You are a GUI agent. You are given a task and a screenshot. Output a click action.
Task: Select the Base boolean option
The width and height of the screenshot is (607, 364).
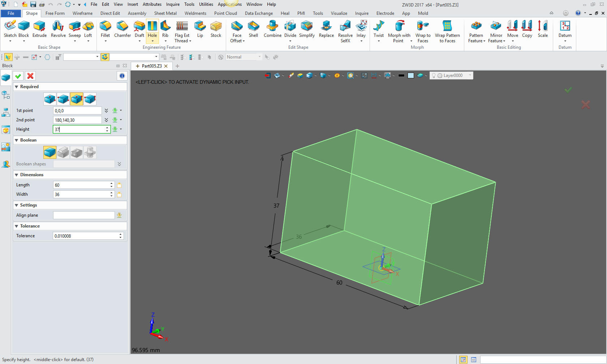(50, 152)
